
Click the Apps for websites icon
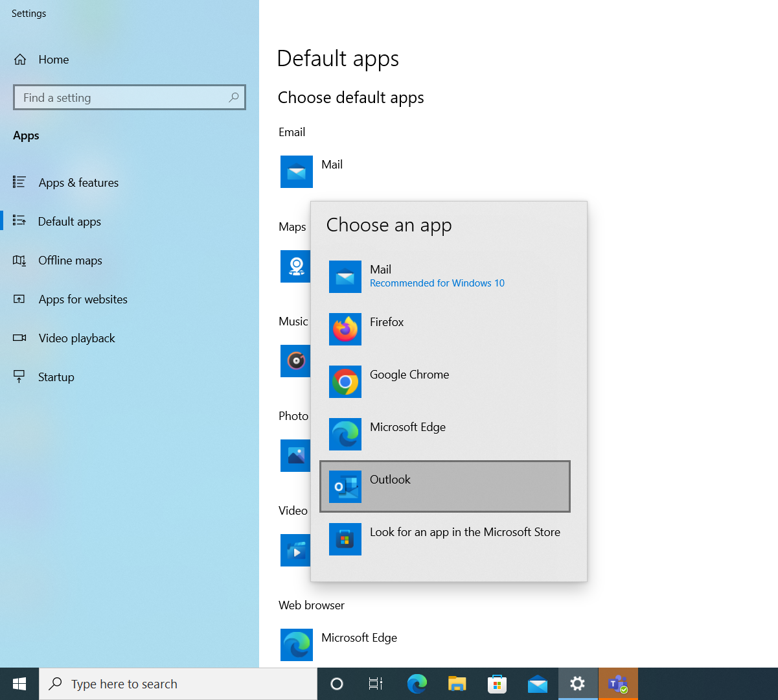(x=19, y=299)
